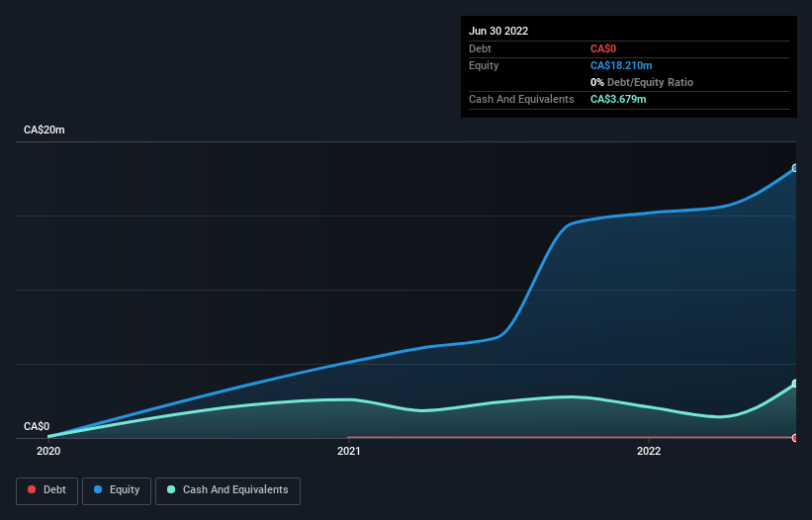Screen dimensions: 812x520
Task: Toggle the Equity legend button
Action: 117,490
